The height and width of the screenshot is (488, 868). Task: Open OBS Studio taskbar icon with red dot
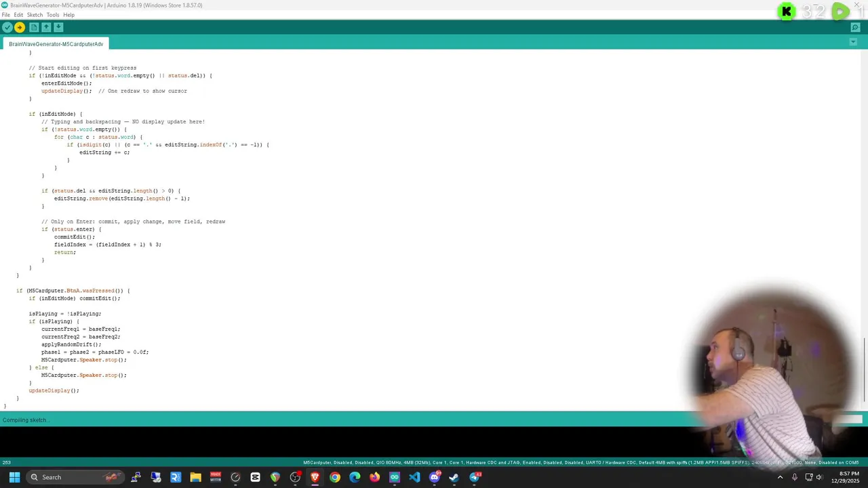click(x=295, y=477)
